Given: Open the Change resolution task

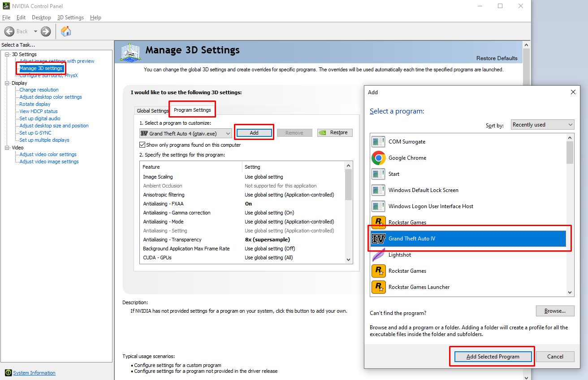Looking at the screenshot, I should [39, 90].
